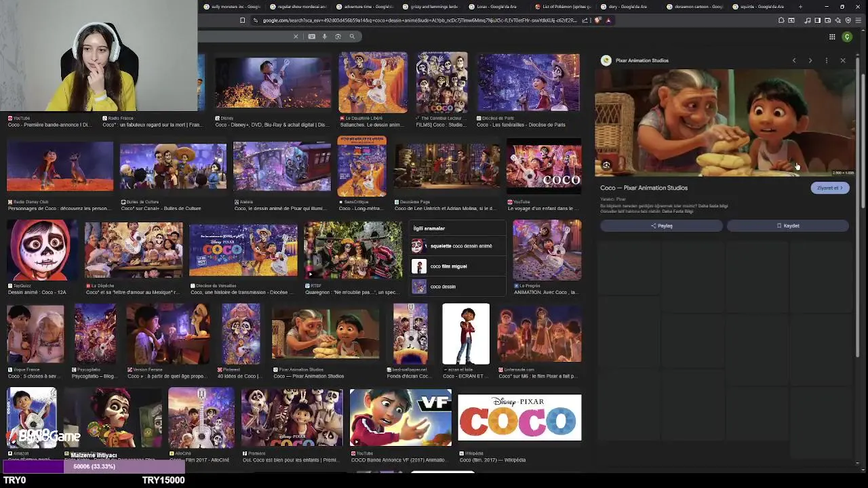Open the on-screen keyboard icon in search bar
The image size is (868, 488).
pyautogui.click(x=311, y=37)
